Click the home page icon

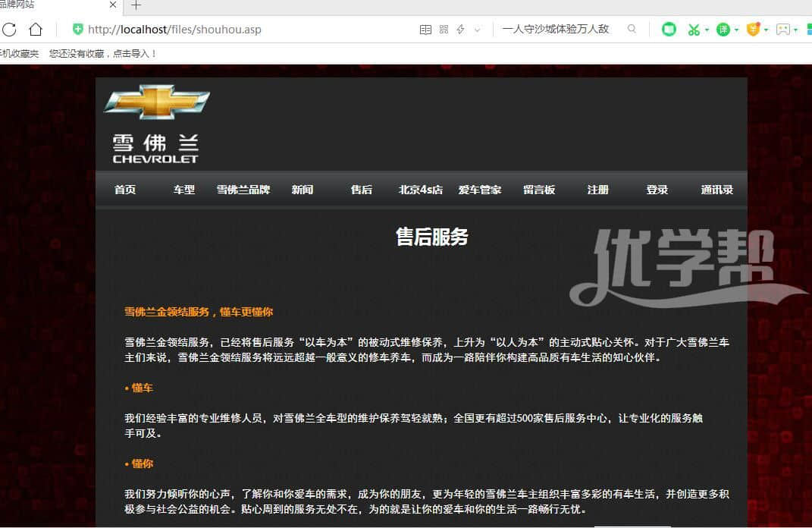[36, 30]
